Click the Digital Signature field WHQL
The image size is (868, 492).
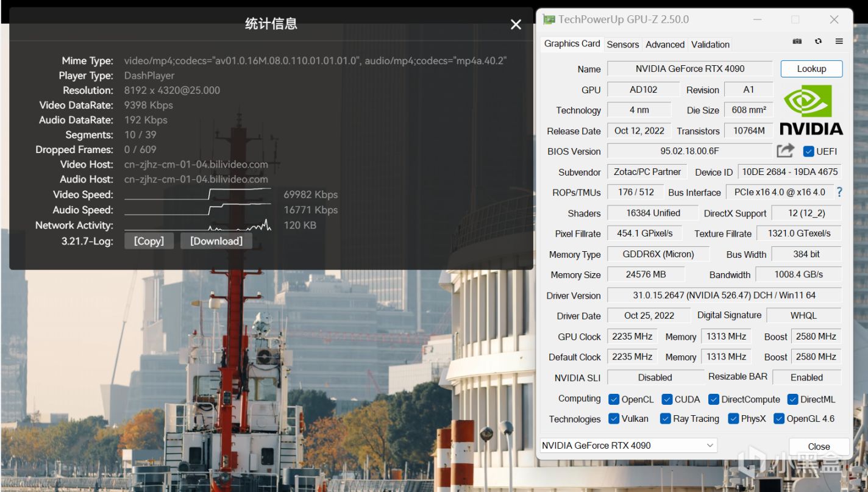(803, 316)
